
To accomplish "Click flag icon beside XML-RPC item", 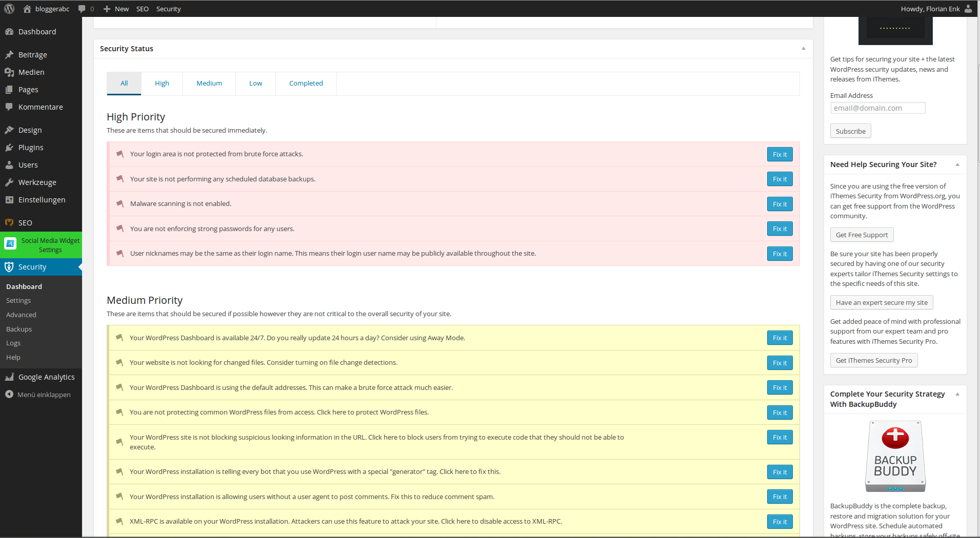I will pos(119,521).
